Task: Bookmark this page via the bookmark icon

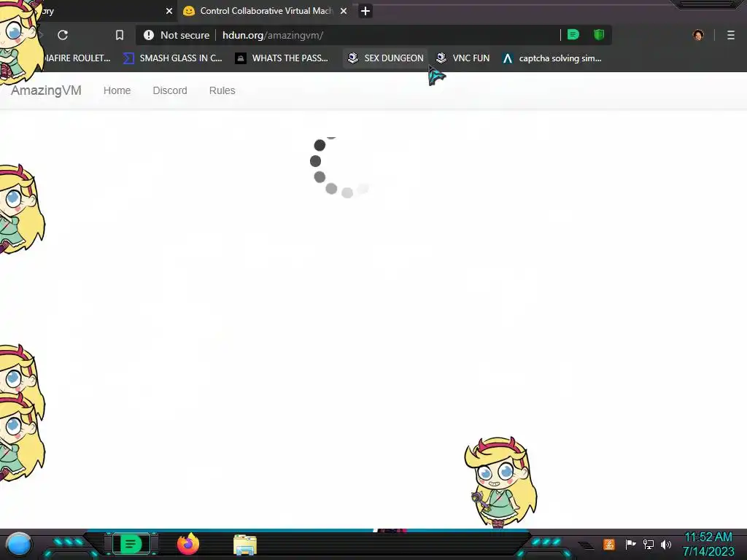Action: pyautogui.click(x=120, y=35)
